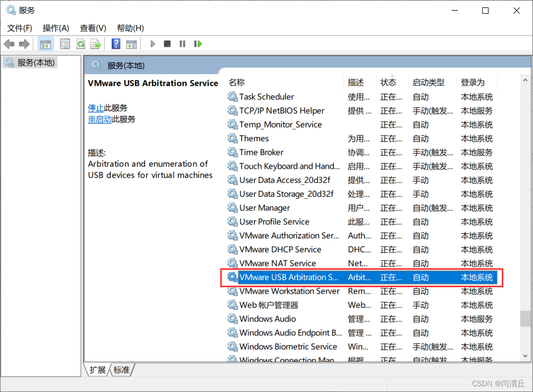Image resolution: width=533 pixels, height=392 pixels.
Task: Open the 操作(A) menu
Action: 56,28
